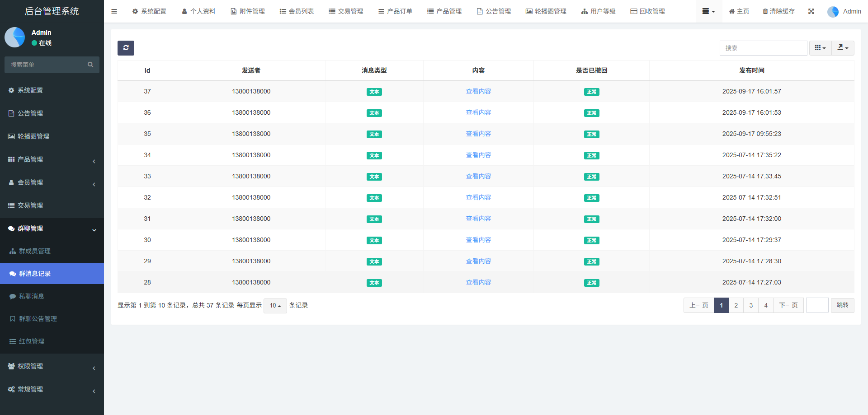Open the page size dropdown showing 10
This screenshot has width=868, height=415.
point(275,306)
